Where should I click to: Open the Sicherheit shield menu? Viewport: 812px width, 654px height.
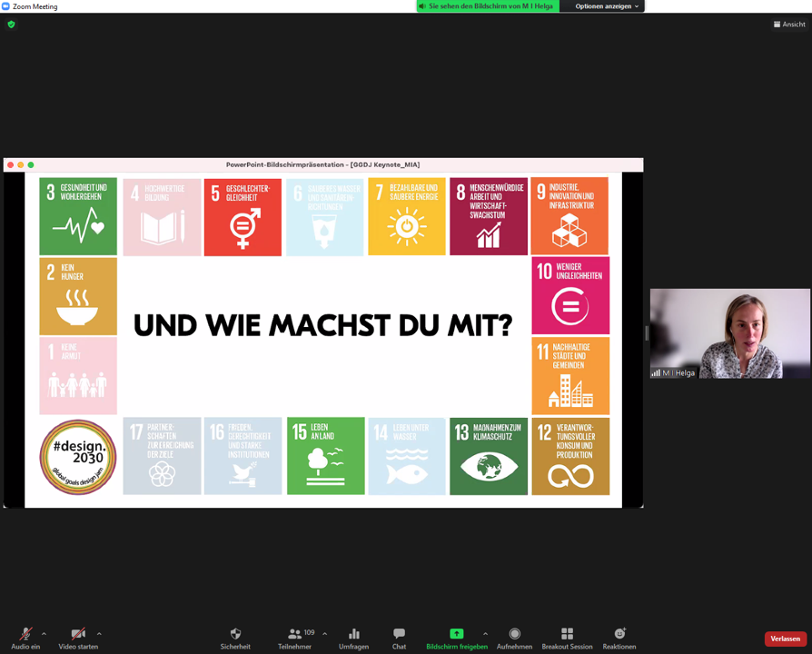click(x=235, y=633)
